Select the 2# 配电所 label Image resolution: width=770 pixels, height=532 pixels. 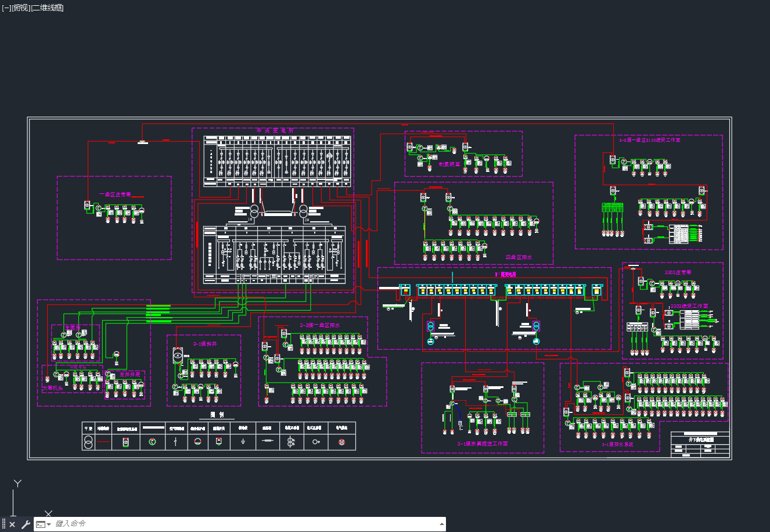click(505, 274)
